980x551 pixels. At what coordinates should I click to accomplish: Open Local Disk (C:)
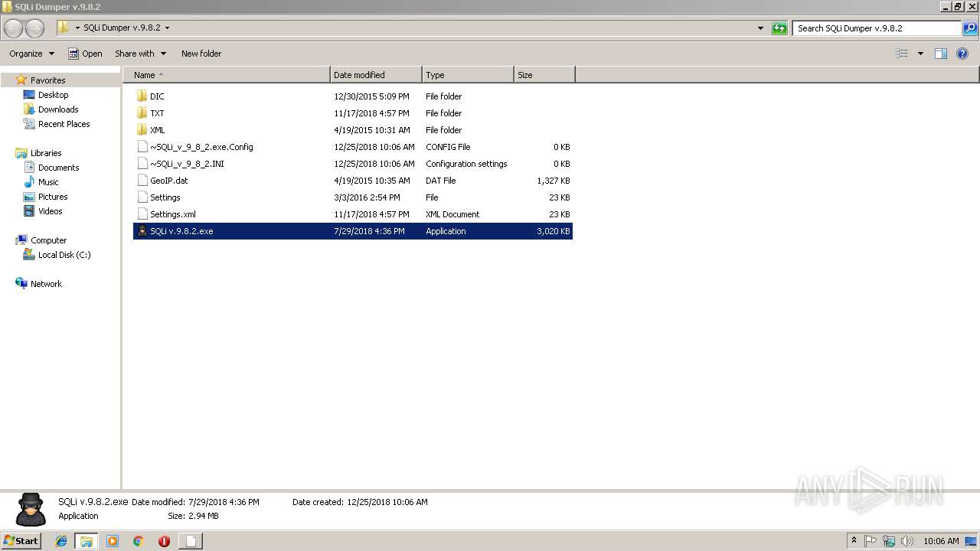click(x=64, y=255)
